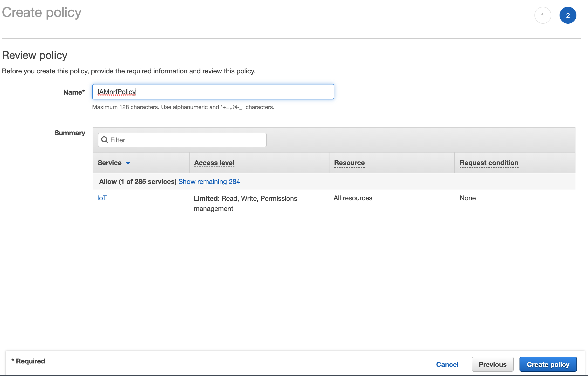This screenshot has width=588, height=376.
Task: Go back with the Previous button
Action: [492, 364]
